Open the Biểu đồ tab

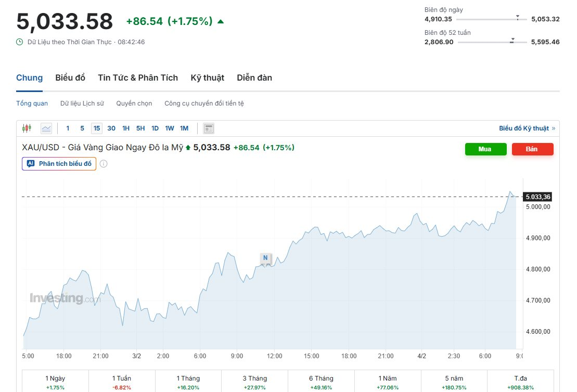point(70,78)
